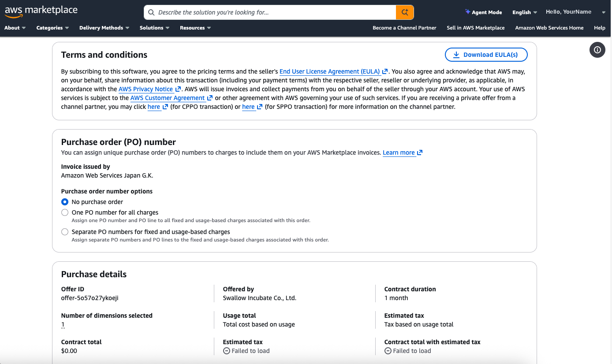Click external-link icon after AWS Customer Agreement
Viewport: 612px width, 364px height.
210,98
